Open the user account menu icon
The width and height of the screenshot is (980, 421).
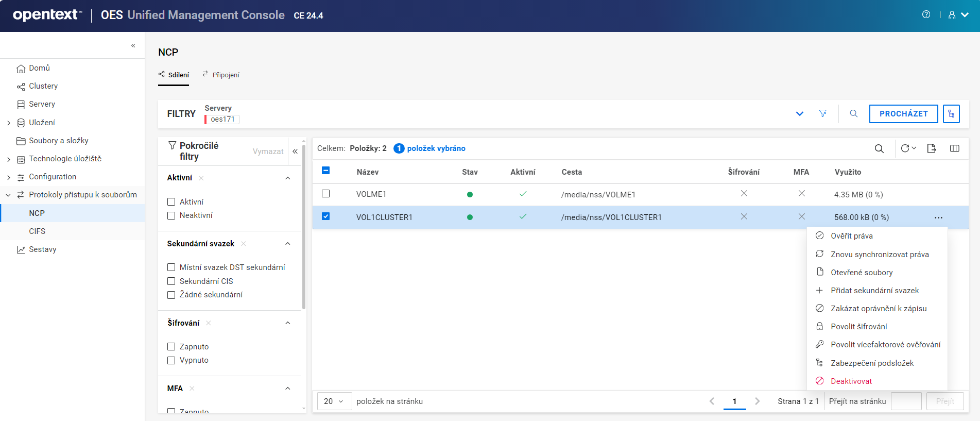click(952, 15)
